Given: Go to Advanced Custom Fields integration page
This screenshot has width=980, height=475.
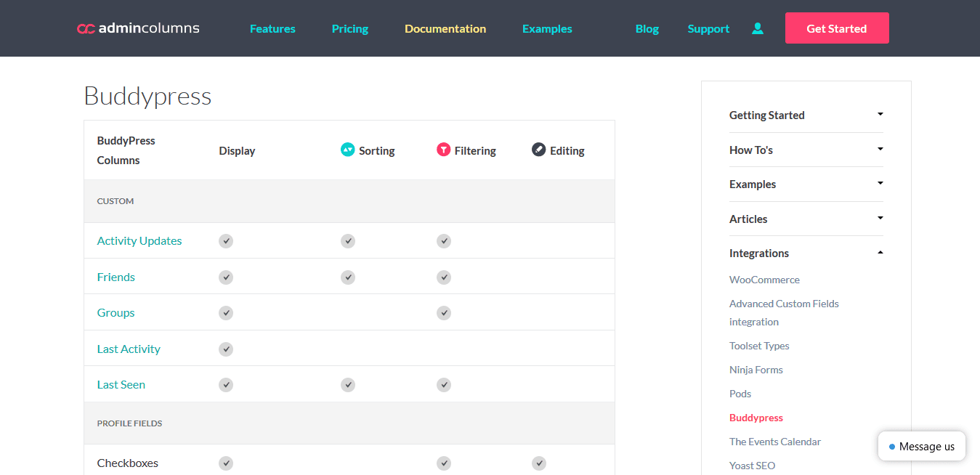Looking at the screenshot, I should coord(784,312).
